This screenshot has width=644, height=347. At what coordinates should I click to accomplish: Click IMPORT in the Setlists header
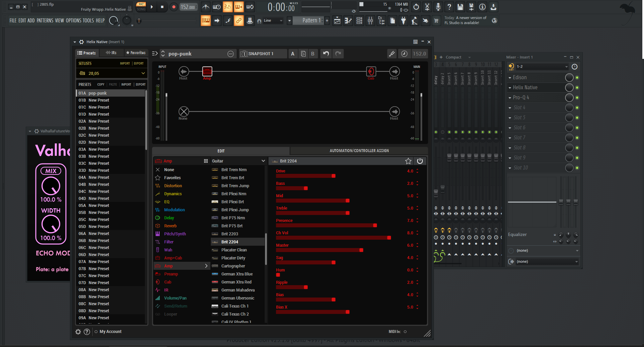tap(125, 64)
